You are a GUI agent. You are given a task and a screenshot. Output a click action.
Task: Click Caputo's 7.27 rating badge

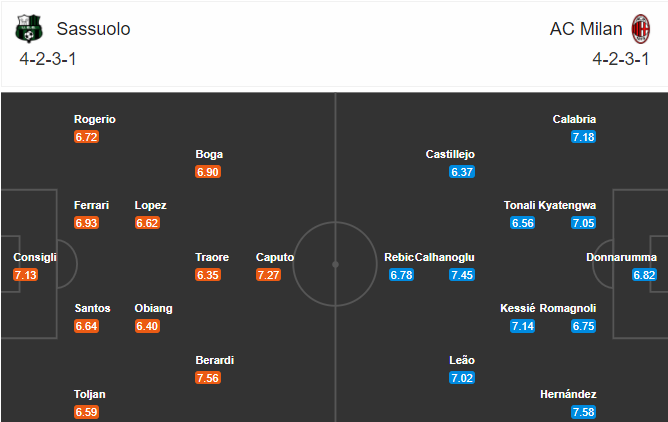pyautogui.click(x=268, y=275)
